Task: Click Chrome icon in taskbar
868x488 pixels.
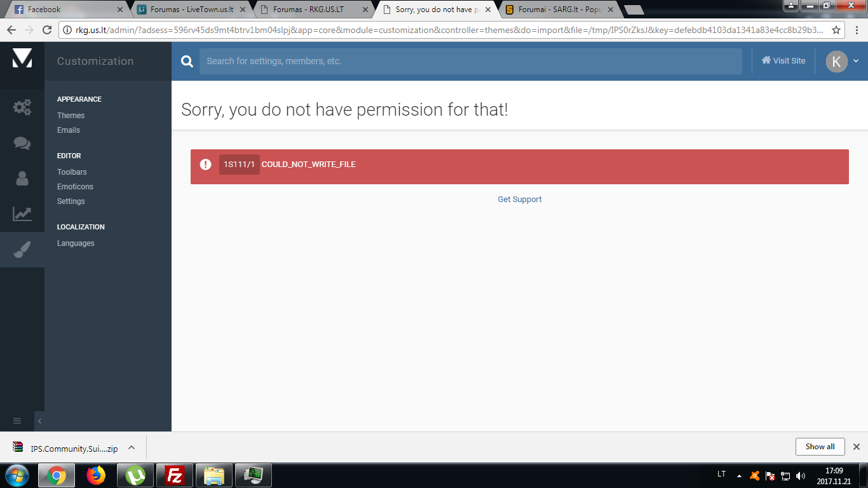Action: (56, 475)
